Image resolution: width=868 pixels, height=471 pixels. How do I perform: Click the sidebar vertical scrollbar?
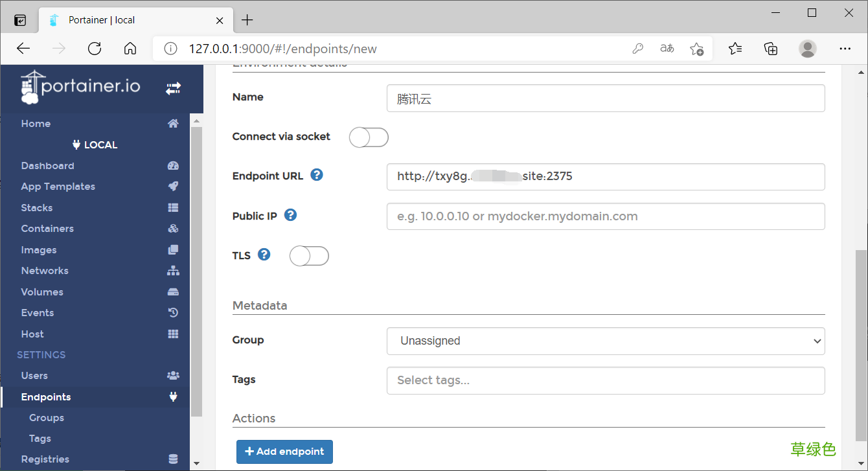tap(197, 272)
